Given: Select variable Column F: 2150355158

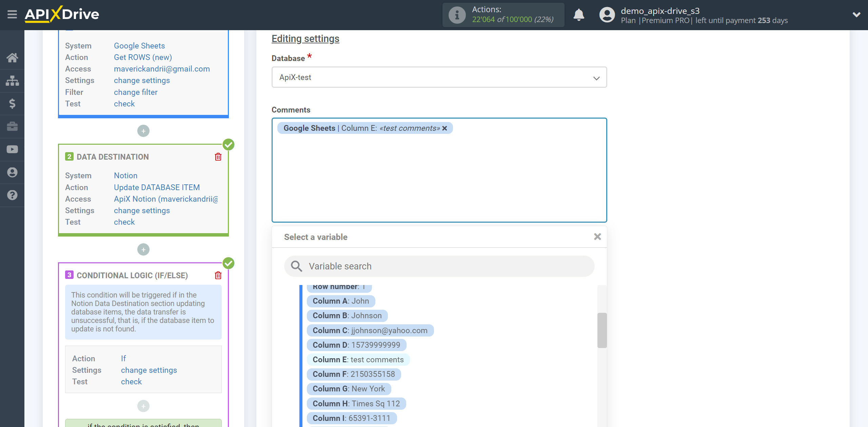Looking at the screenshot, I should 354,374.
